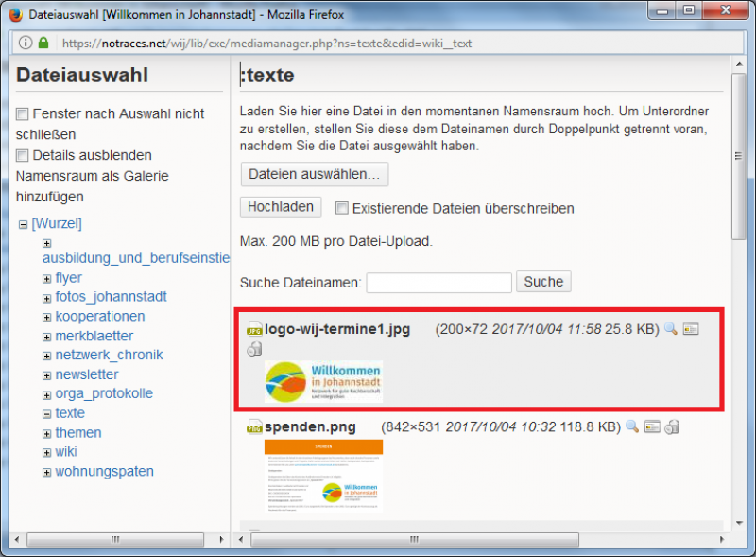The height and width of the screenshot is (557, 756).
Task: Click right arrow of file pane horizontal scrollbar
Action: 722,539
